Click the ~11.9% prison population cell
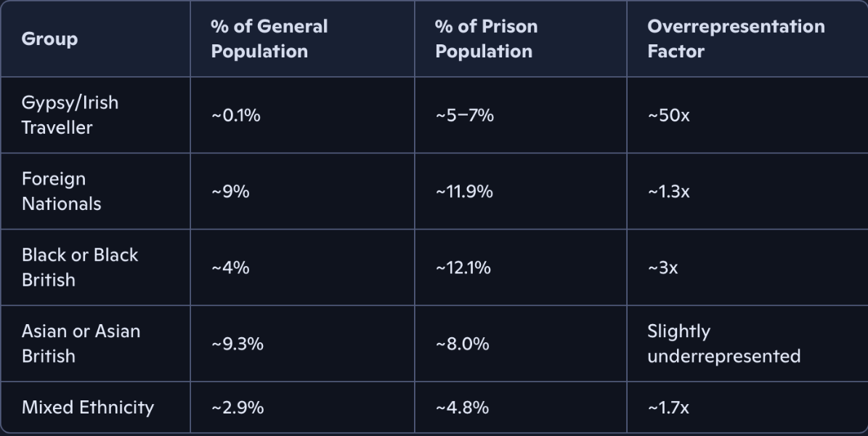Image resolution: width=868 pixels, height=436 pixels. 464,192
